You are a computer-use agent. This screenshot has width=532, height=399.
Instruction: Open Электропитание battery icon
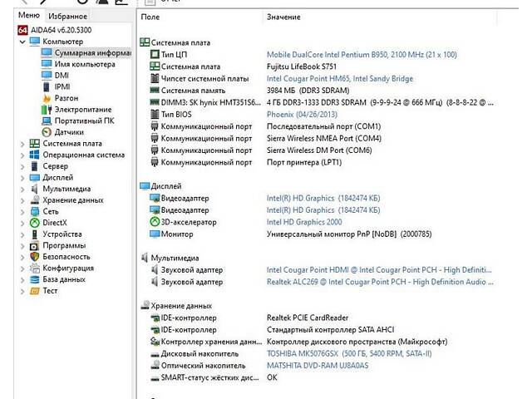click(x=47, y=110)
